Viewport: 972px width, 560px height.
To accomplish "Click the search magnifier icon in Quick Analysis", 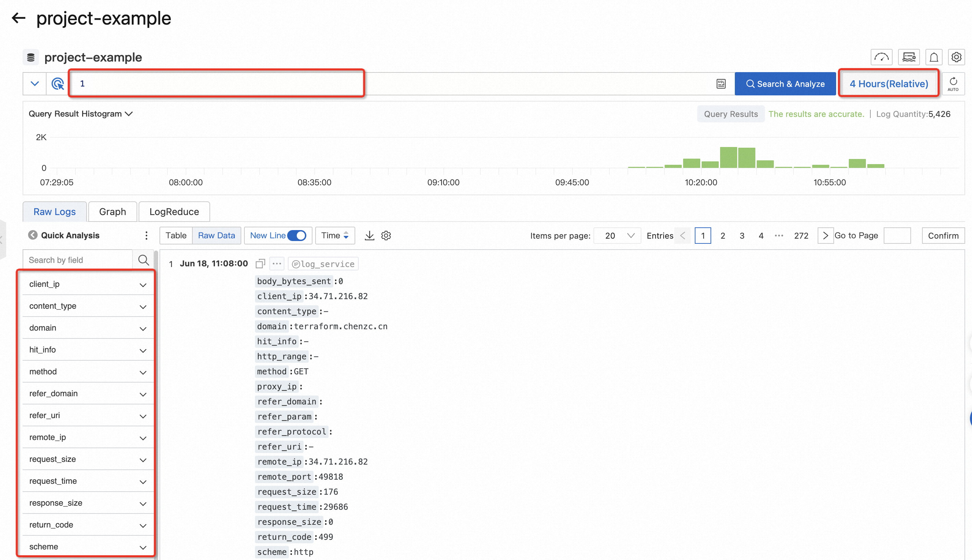I will point(143,259).
